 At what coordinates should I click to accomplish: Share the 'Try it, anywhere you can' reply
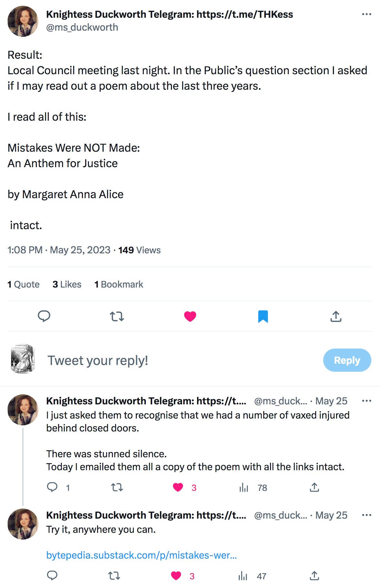(314, 576)
